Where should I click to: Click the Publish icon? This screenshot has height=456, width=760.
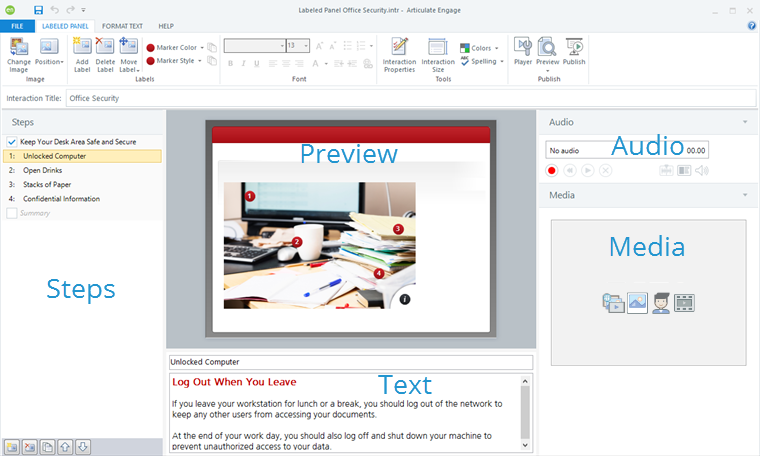(574, 47)
